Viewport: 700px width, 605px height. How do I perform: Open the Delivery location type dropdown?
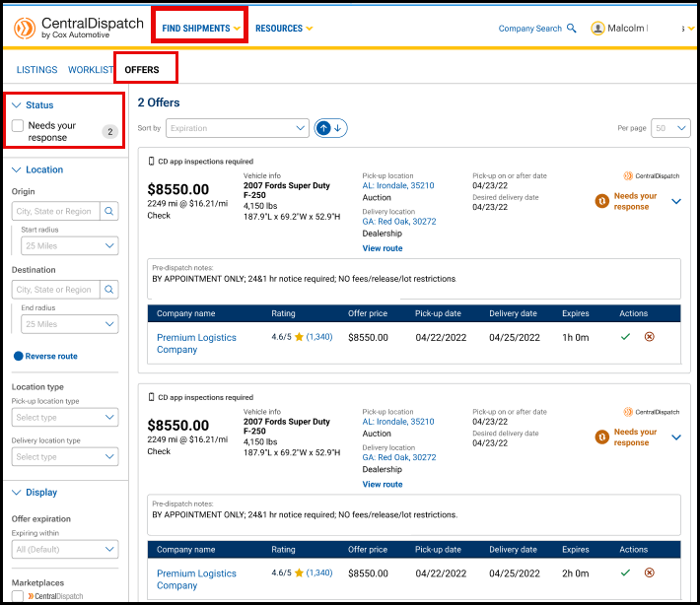[x=65, y=457]
